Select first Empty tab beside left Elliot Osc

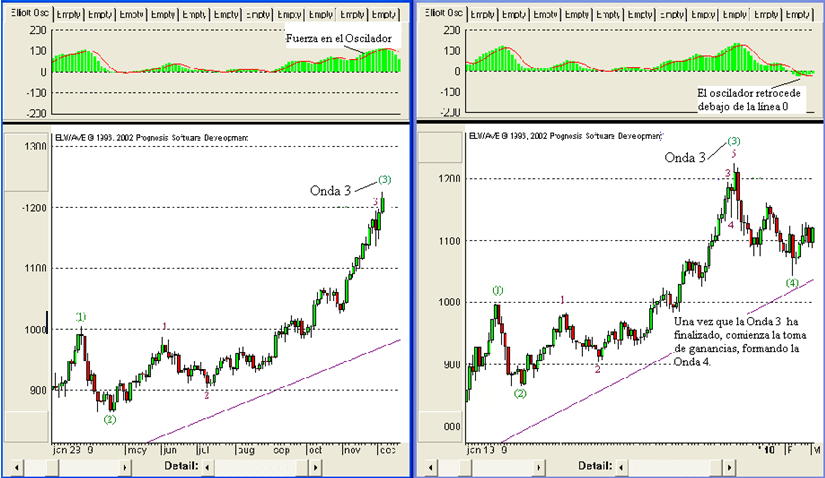pos(68,15)
